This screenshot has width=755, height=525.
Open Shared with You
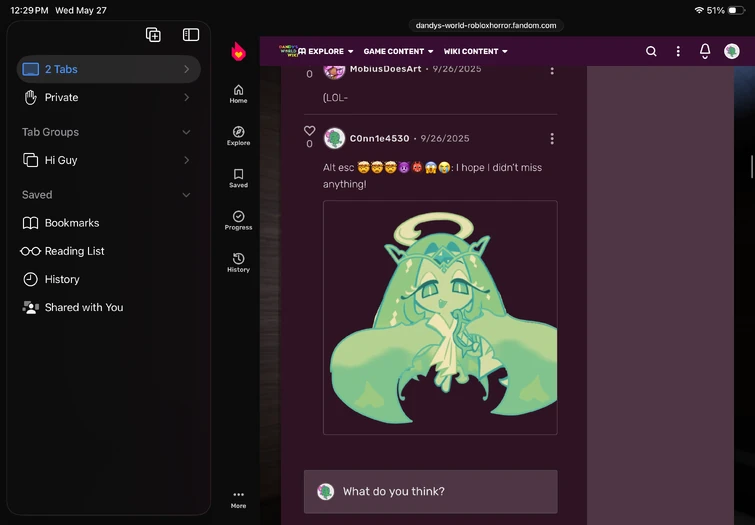coord(108,307)
